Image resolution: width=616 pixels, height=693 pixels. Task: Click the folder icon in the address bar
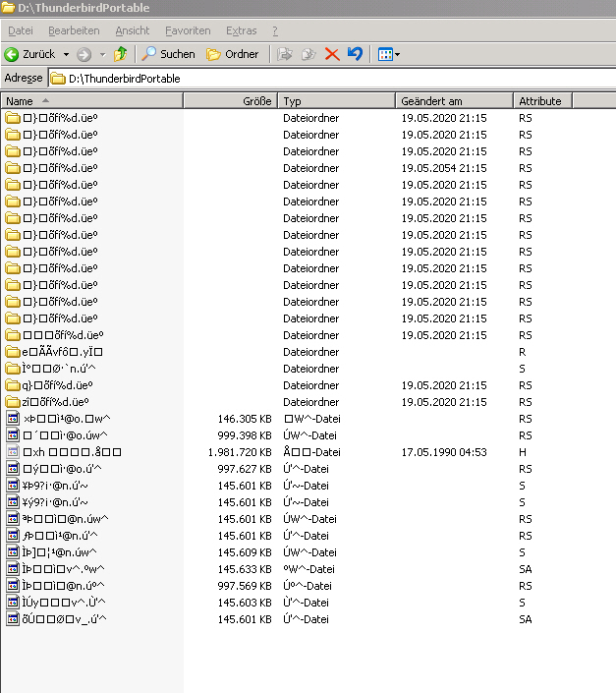(58, 79)
